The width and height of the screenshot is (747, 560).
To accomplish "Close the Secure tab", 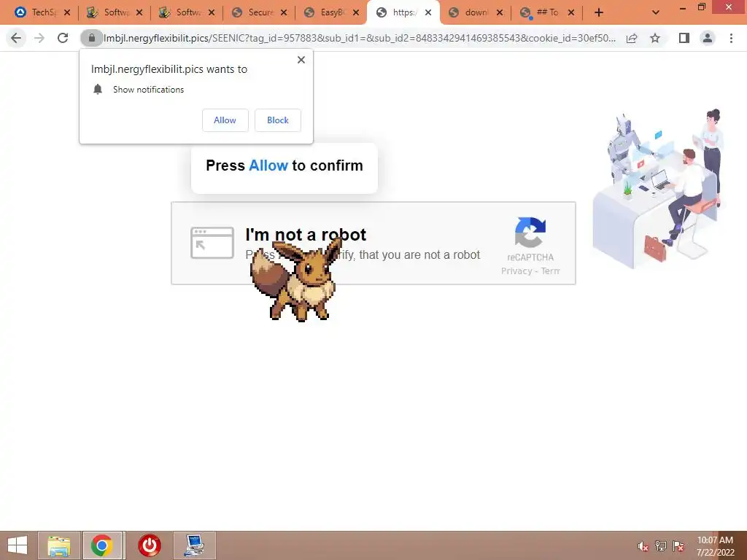I will (x=284, y=13).
